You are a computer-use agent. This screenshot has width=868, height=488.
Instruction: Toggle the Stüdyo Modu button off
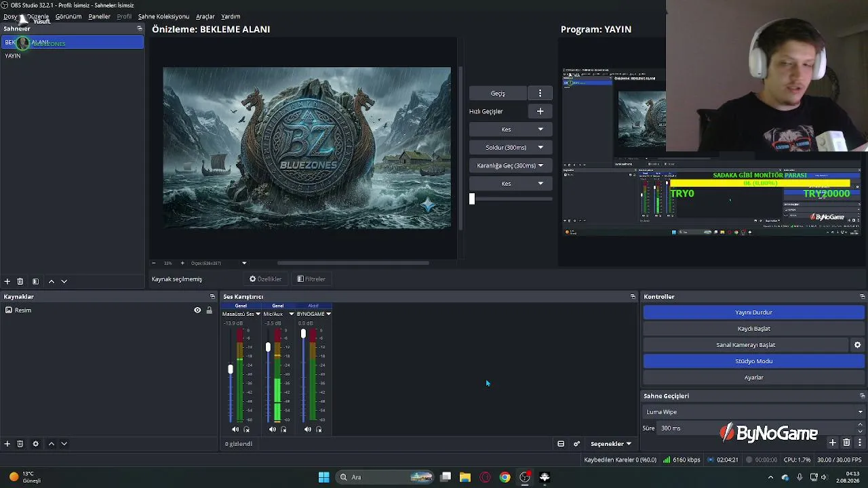click(753, 361)
